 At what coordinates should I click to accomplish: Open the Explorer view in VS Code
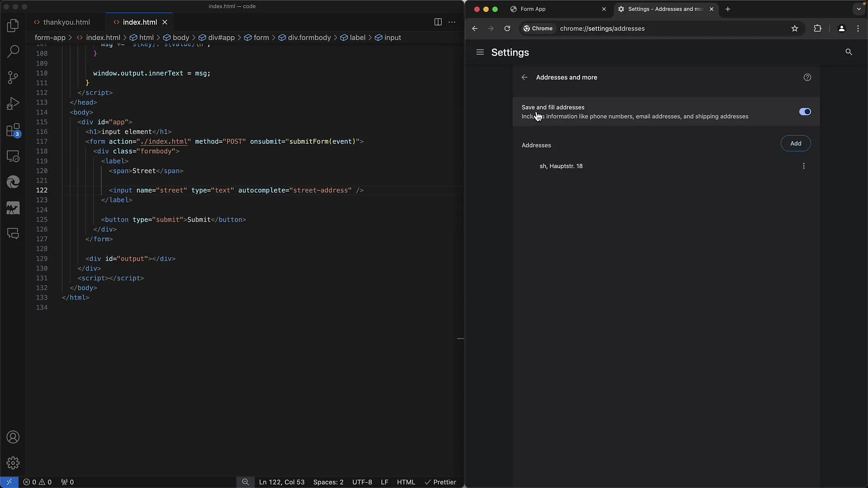13,26
